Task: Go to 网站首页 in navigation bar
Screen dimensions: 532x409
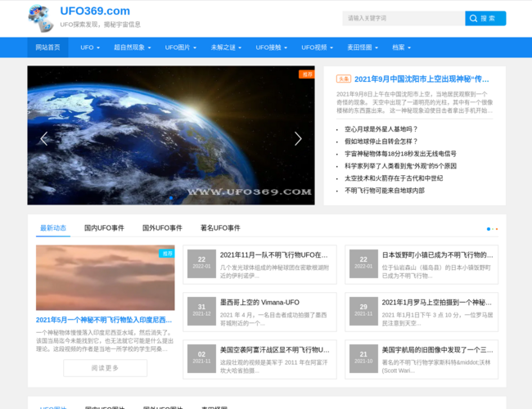Action: tap(47, 47)
